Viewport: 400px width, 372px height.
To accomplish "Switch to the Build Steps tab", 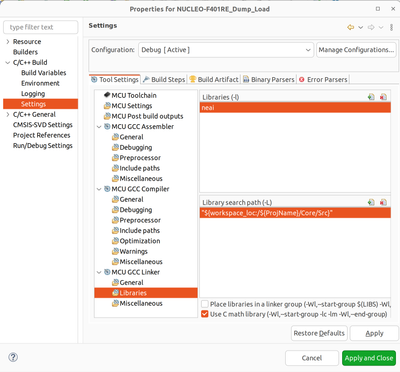I will pos(164,80).
